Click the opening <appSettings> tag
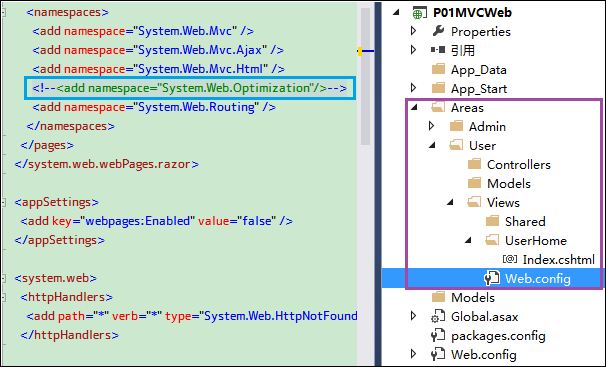 click(56, 202)
